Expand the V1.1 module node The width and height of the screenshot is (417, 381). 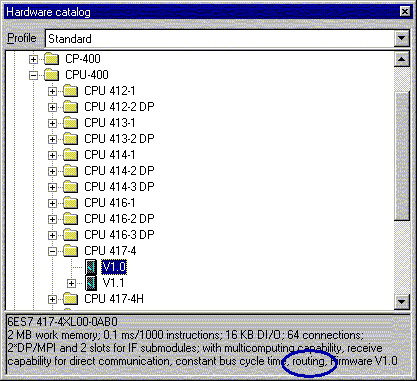tap(71, 283)
